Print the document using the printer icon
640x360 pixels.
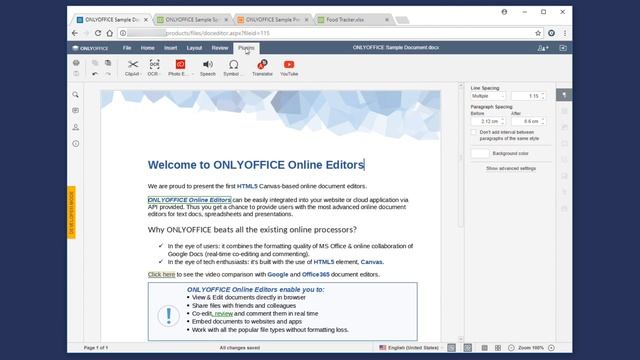click(76, 63)
